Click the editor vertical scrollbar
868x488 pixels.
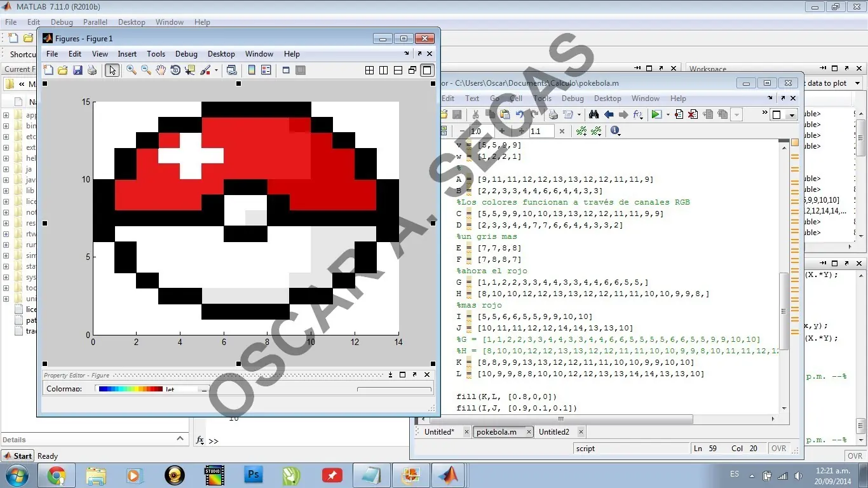[x=784, y=311]
